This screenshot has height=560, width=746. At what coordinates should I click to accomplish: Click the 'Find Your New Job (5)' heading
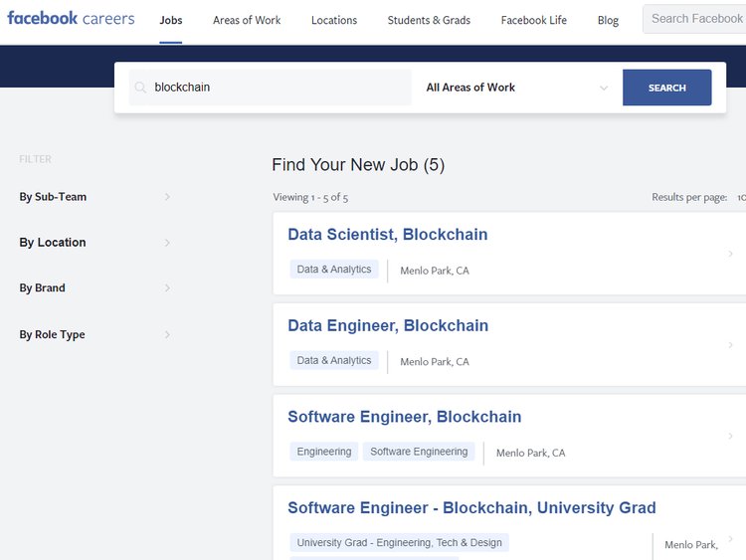tap(358, 165)
